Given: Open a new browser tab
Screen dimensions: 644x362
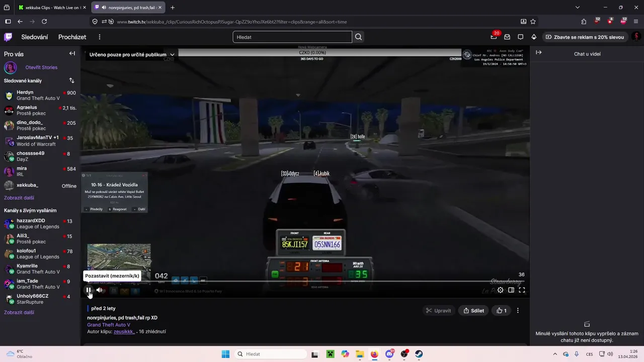Looking at the screenshot, I should [173, 8].
